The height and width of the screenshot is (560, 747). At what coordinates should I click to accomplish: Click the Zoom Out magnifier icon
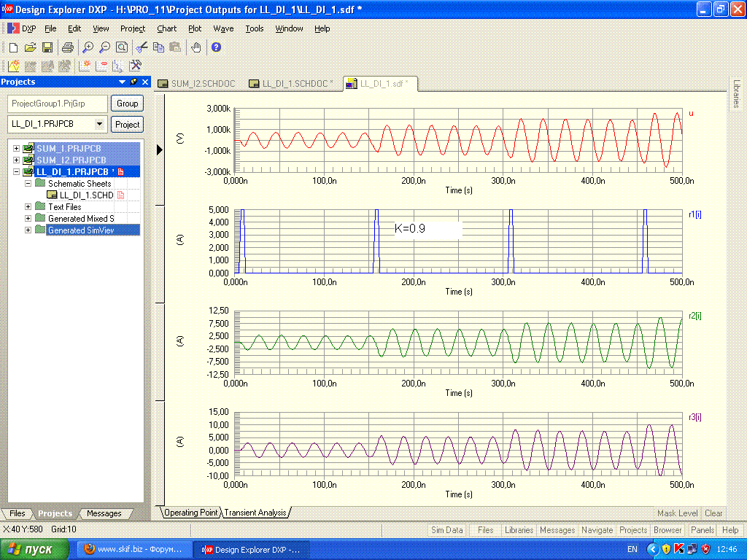click(104, 47)
